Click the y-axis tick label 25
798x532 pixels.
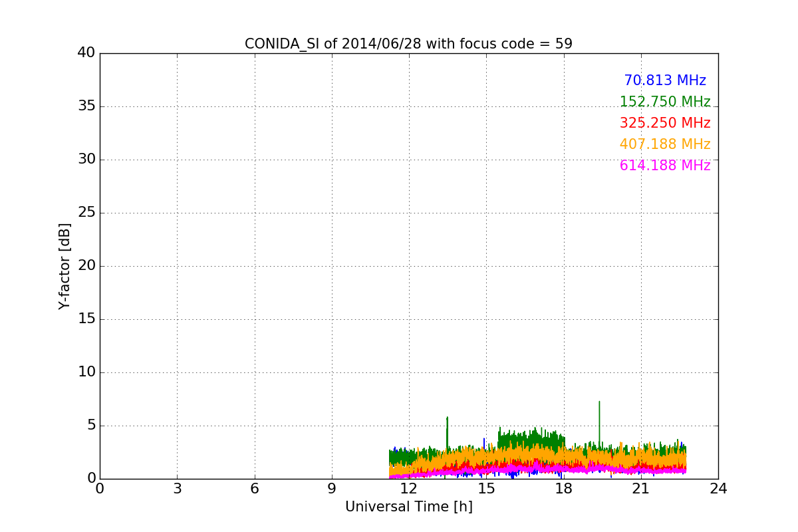(x=86, y=213)
